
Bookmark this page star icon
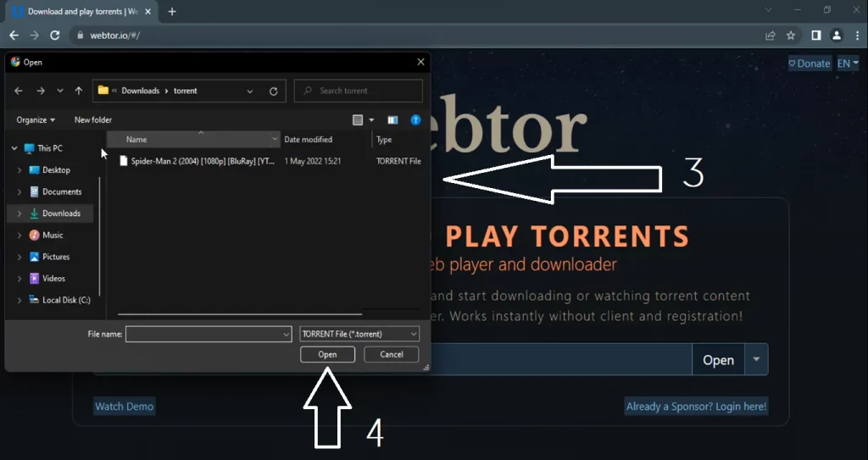tap(791, 36)
